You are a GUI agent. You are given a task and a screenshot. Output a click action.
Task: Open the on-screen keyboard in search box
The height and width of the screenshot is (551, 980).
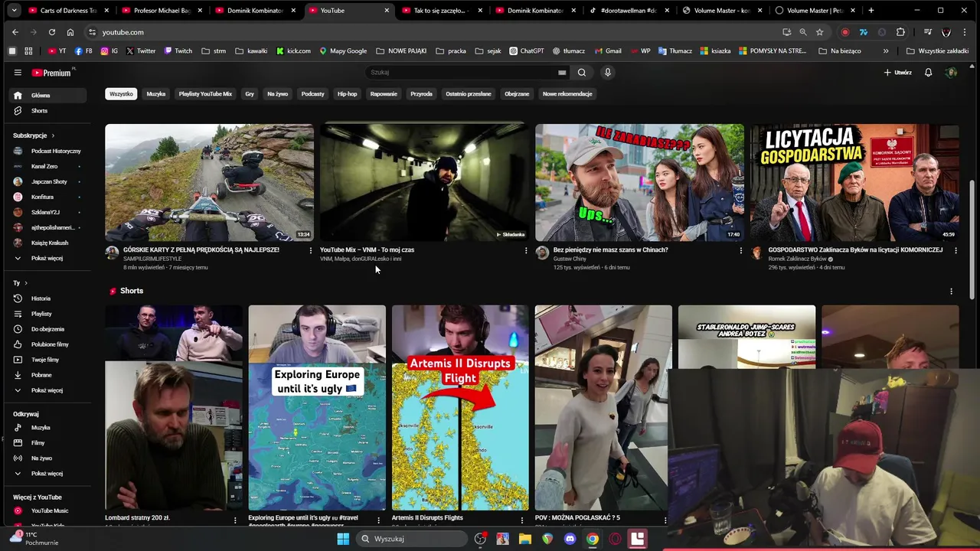[562, 73]
